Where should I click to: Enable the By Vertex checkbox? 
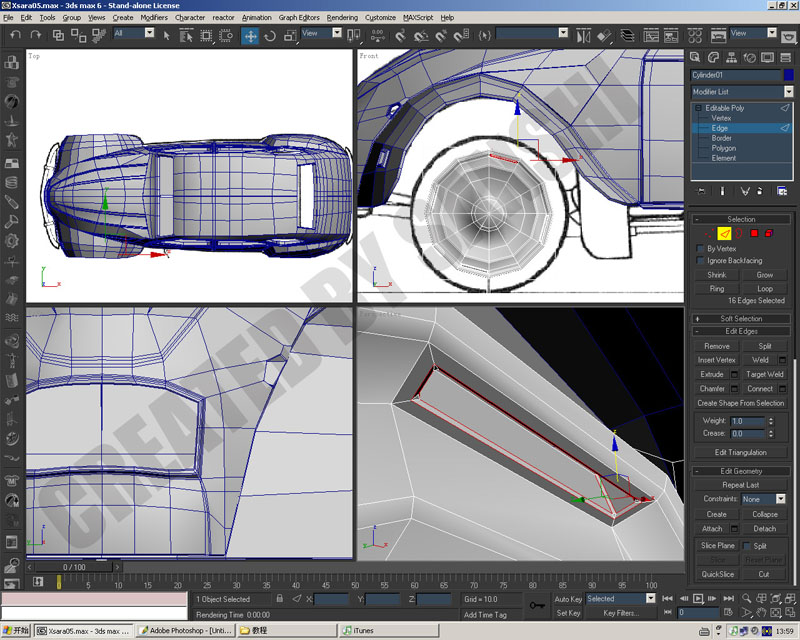[701, 249]
